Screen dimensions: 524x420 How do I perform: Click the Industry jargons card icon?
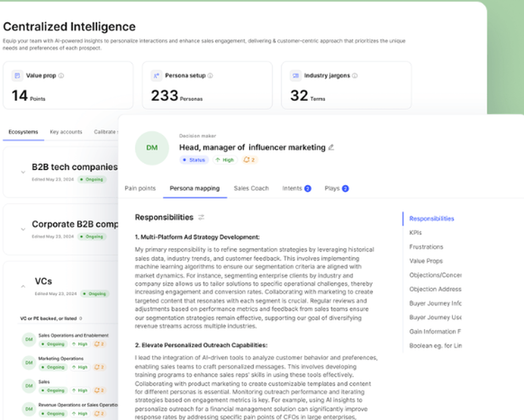coord(295,76)
